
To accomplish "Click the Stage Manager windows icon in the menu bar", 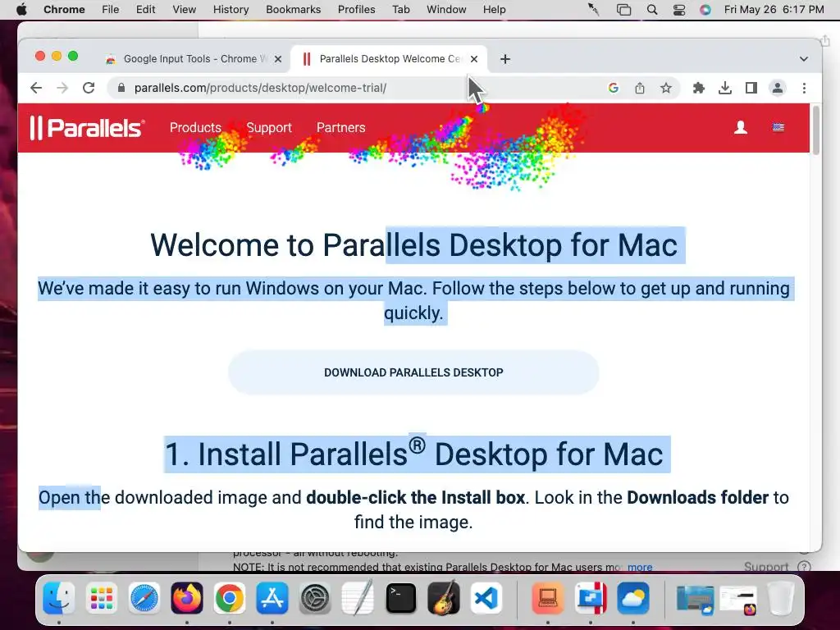I will (x=623, y=10).
